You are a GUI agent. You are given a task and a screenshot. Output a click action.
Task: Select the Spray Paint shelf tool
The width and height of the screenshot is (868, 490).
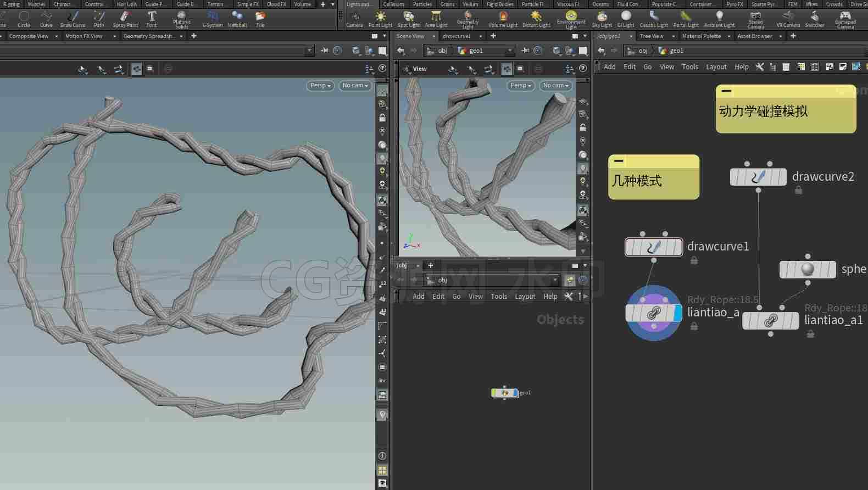point(125,19)
